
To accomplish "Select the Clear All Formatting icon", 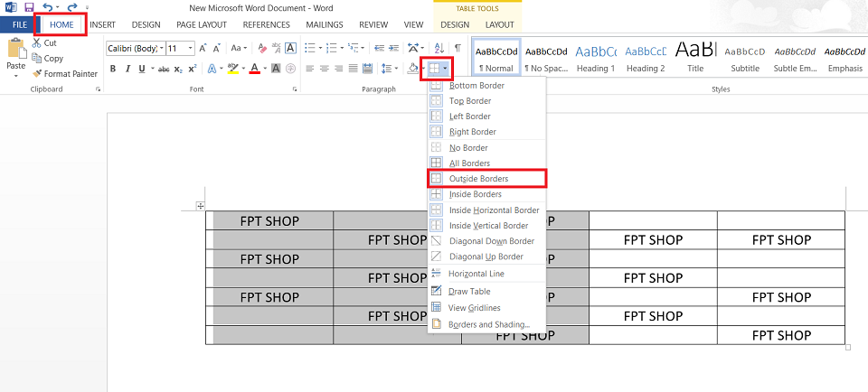I will 262,48.
